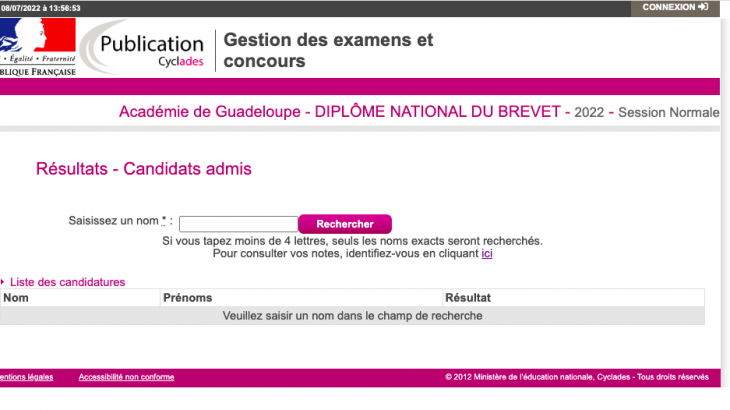Open the CONNEXION login text
Image resolution: width=730 pixels, height=410 pixels.
click(x=668, y=7)
